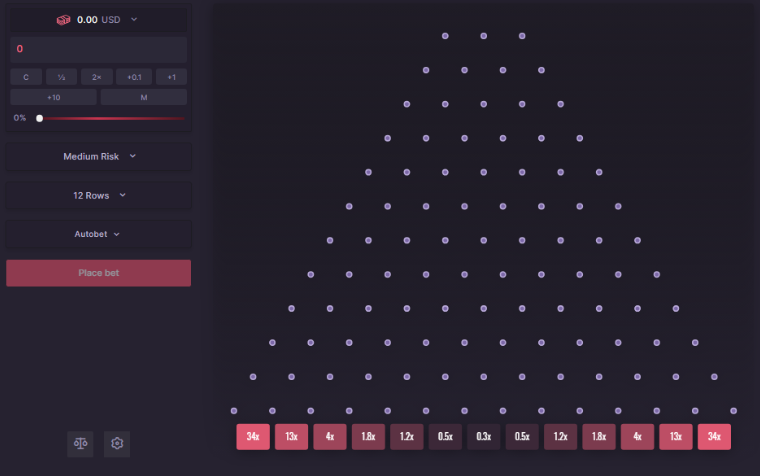The width and height of the screenshot is (760, 476).
Task: Click the center 0.3x multiplier slot
Action: point(483,437)
